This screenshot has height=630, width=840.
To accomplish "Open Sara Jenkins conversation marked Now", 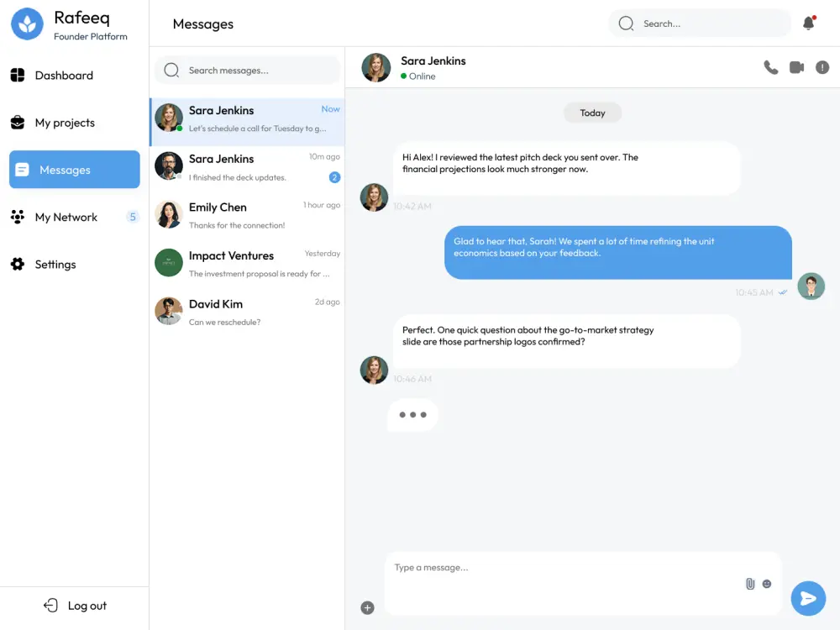I will point(247,122).
